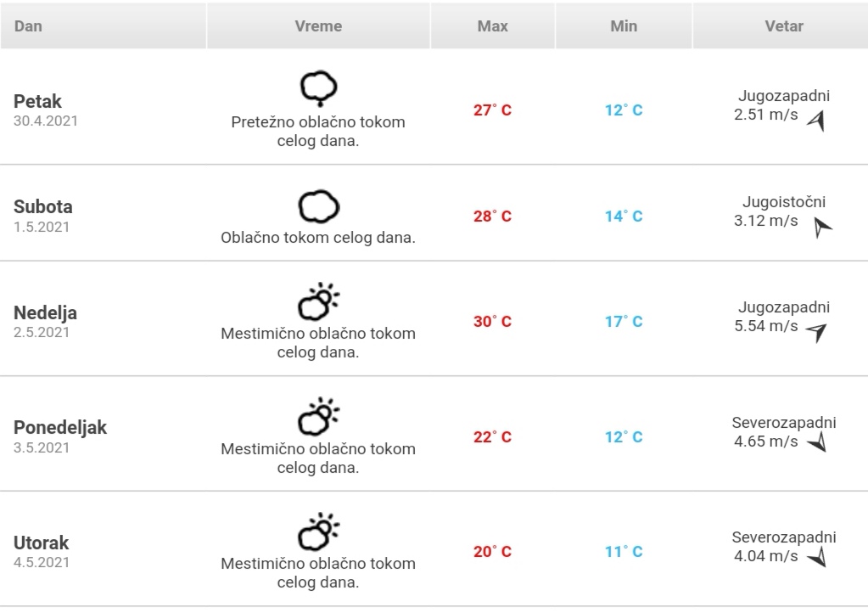Viewport: 868px width, 613px height.
Task: Select the Max column header
Action: tap(493, 26)
